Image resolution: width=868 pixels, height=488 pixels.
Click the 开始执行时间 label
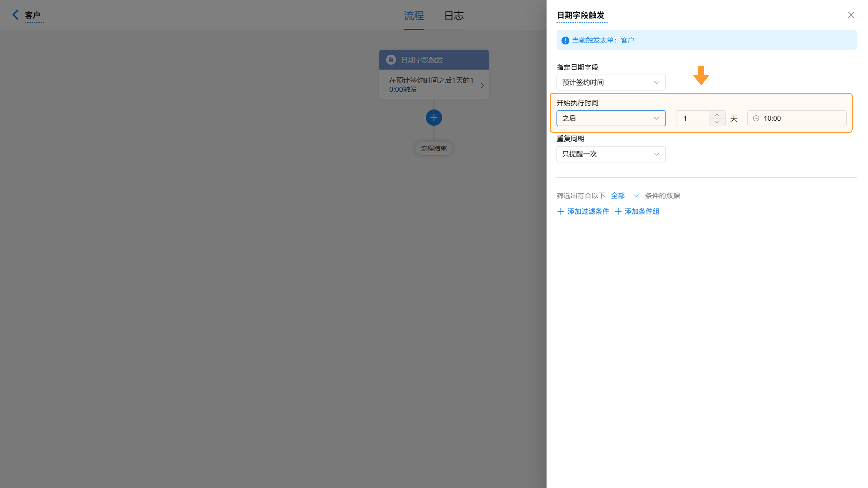577,103
